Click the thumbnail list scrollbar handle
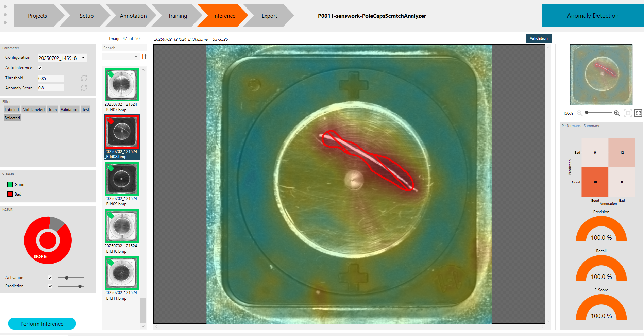The image size is (644, 336). click(143, 311)
